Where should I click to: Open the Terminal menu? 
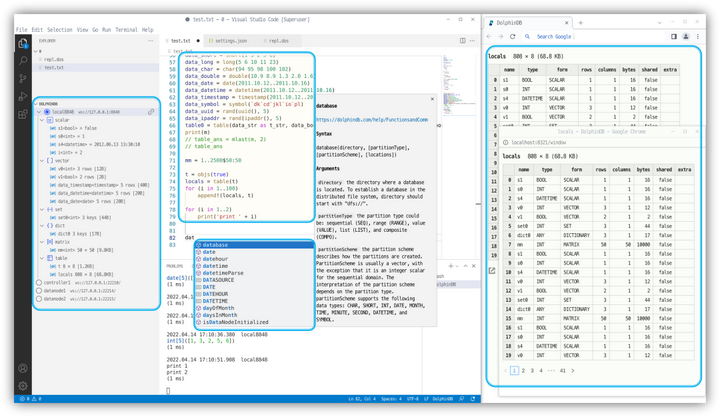126,30
